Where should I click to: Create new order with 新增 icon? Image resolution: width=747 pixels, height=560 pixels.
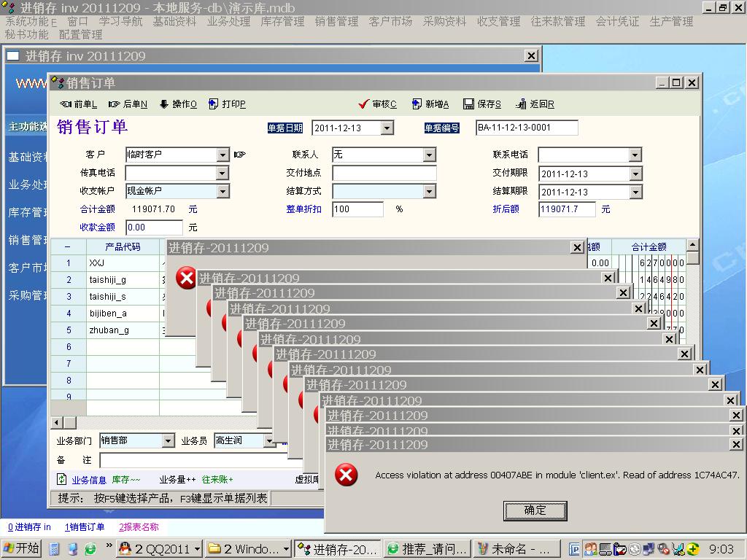tap(417, 104)
